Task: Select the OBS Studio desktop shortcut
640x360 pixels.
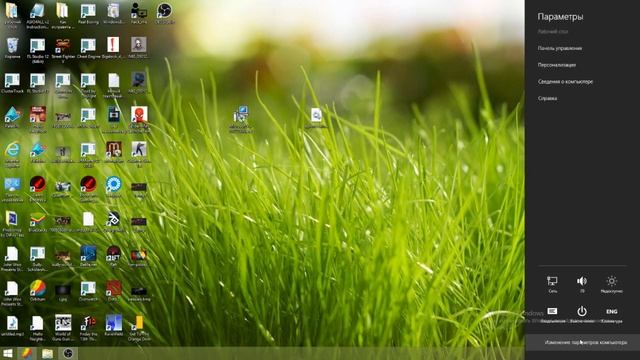Action: coord(164,13)
